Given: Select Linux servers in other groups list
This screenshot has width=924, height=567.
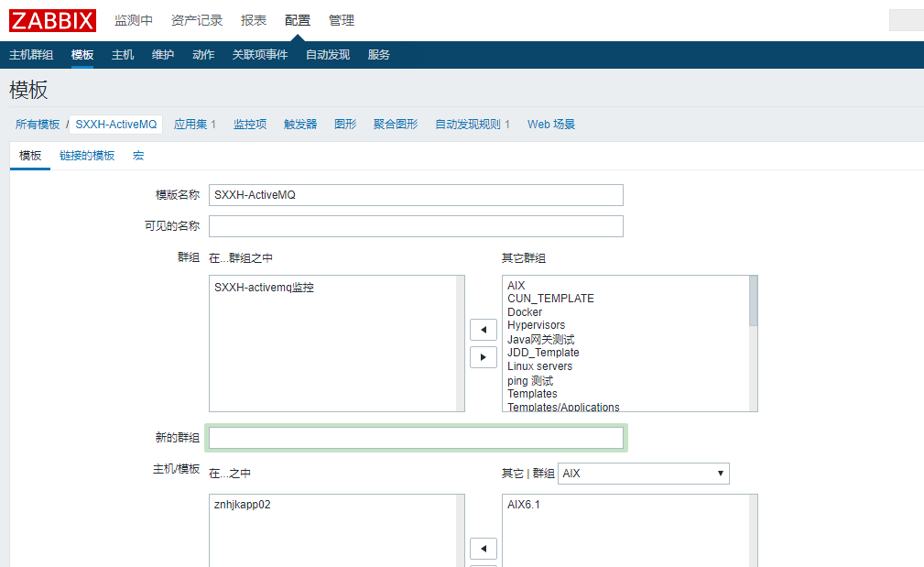Looking at the screenshot, I should 539,366.
